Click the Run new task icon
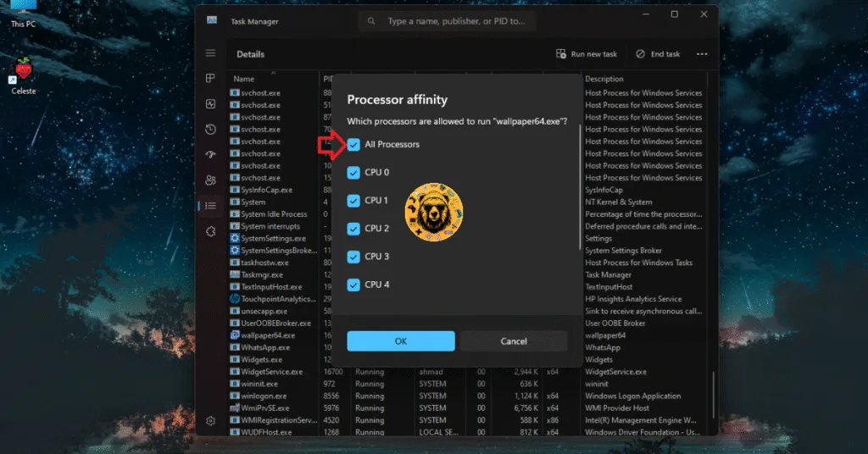 tap(561, 53)
